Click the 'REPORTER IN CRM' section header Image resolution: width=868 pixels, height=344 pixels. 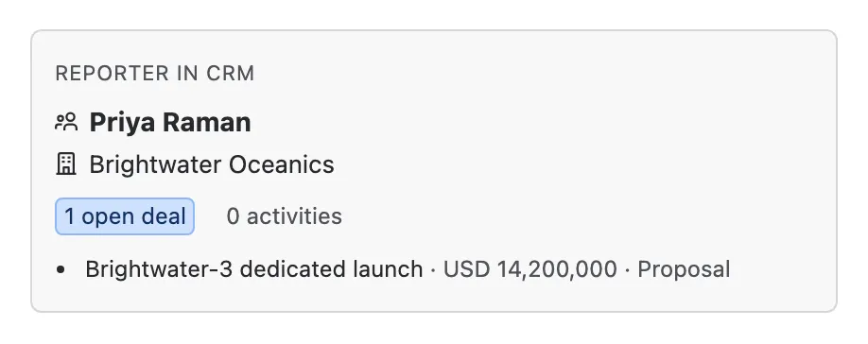(155, 74)
